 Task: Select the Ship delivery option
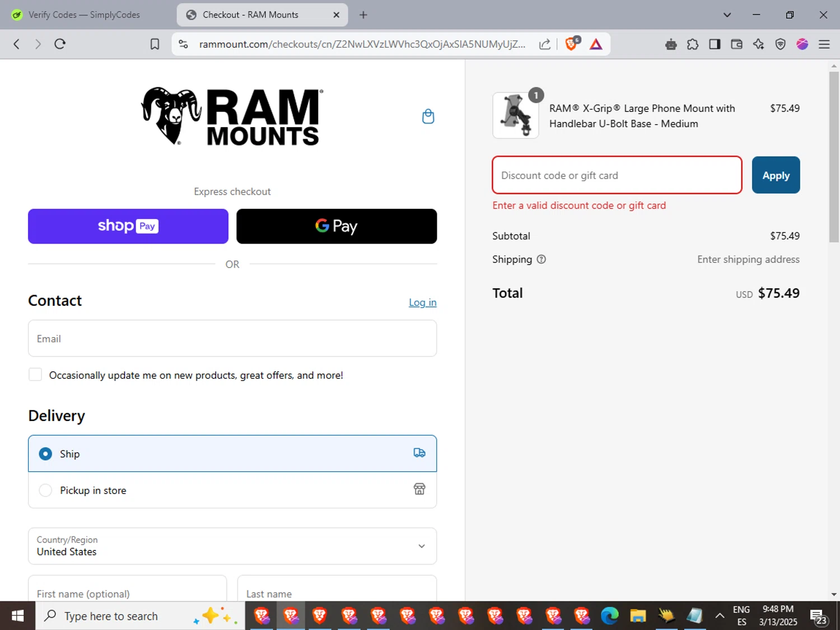pyautogui.click(x=232, y=454)
